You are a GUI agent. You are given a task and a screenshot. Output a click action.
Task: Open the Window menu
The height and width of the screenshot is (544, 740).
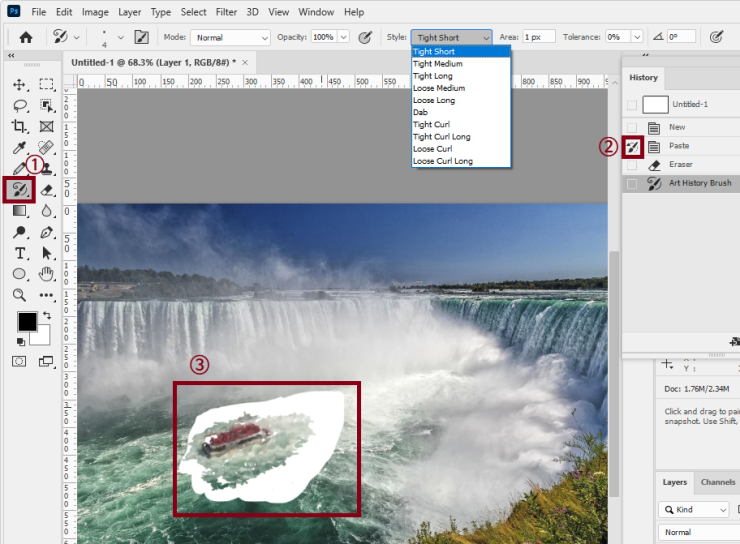pos(316,12)
